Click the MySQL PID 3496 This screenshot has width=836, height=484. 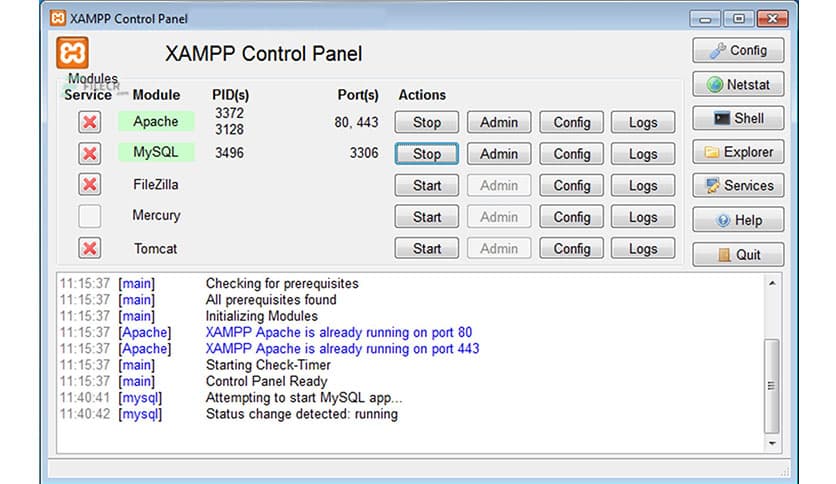point(229,153)
